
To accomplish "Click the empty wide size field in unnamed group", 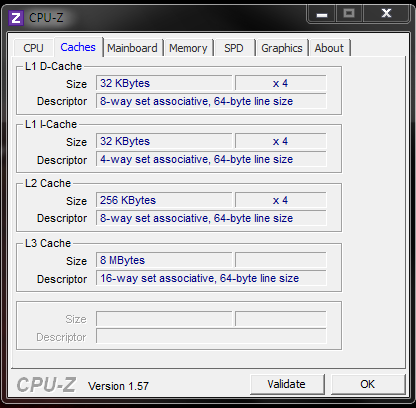I will pos(164,319).
